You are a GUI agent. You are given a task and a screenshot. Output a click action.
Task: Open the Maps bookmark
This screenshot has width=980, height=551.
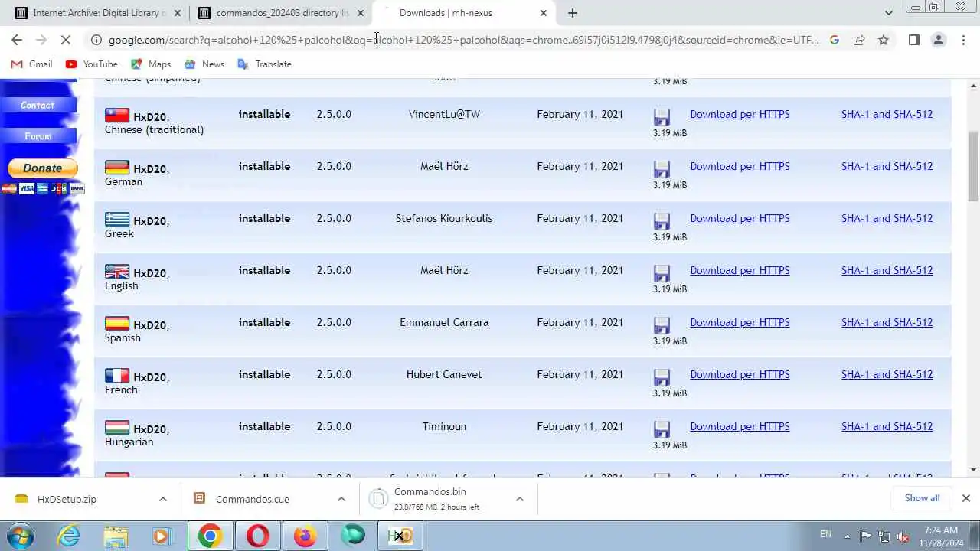(x=151, y=64)
